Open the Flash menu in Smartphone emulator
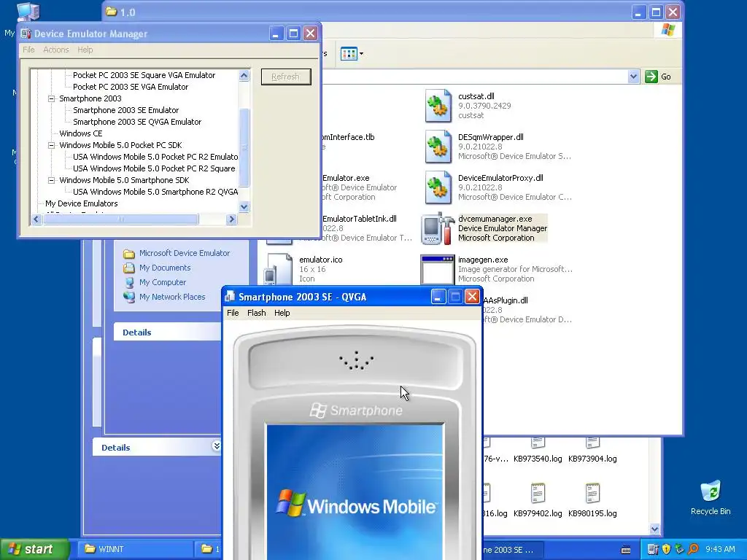747x560 pixels. point(256,313)
